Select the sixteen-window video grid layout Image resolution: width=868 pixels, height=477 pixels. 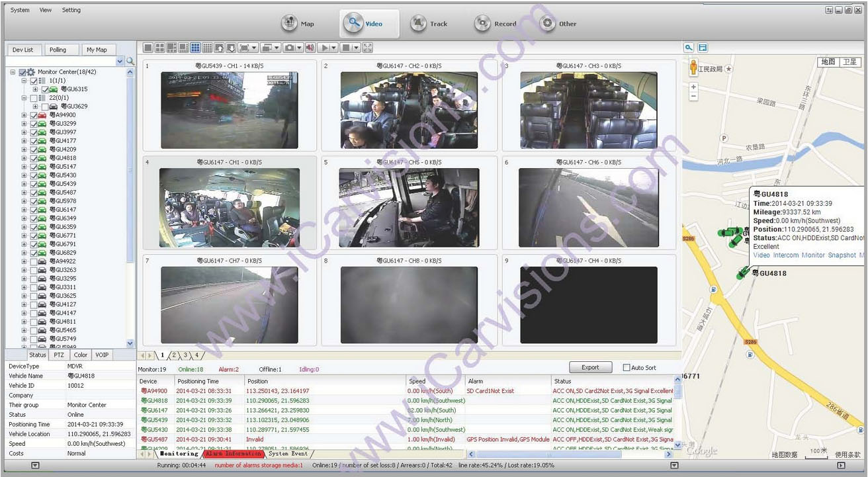tap(208, 48)
